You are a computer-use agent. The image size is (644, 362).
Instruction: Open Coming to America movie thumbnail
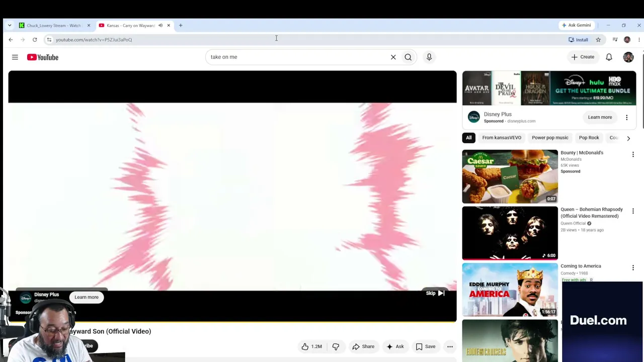(510, 290)
